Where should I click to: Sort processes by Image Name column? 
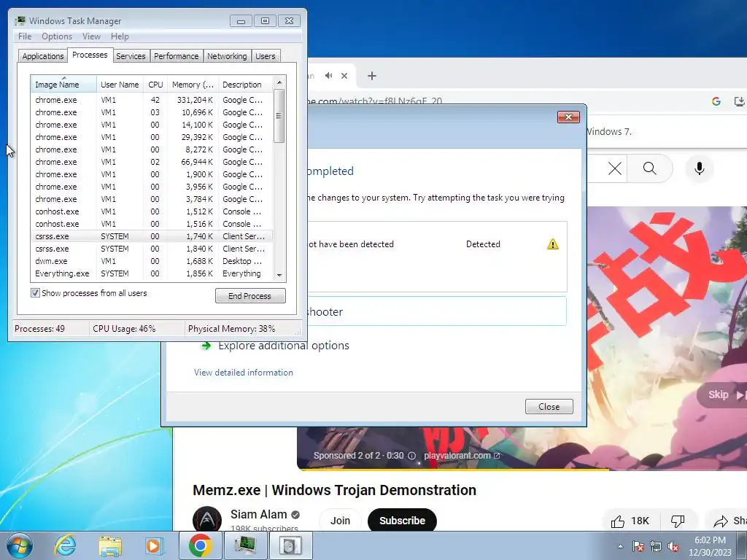point(64,85)
